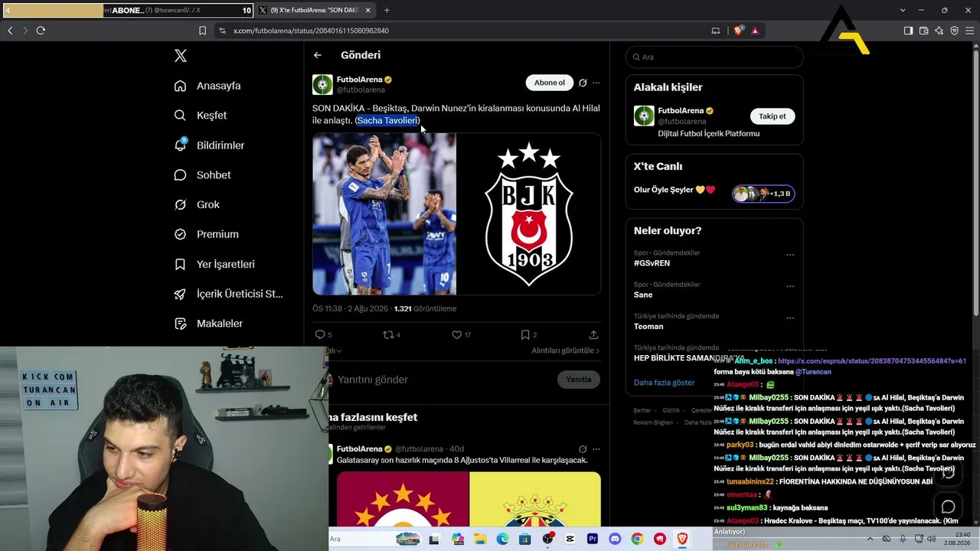Open more options for Sane trend
This screenshot has height=551, width=980.
[x=790, y=287]
